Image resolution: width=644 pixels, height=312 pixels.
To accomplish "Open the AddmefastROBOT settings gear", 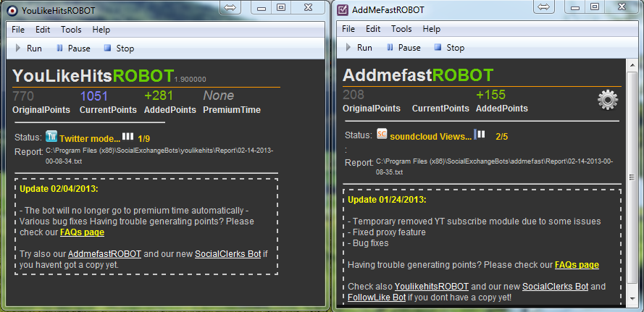I will 608,100.
